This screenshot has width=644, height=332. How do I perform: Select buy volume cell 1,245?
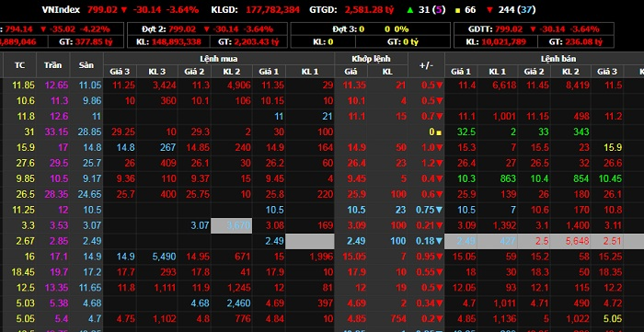(x=238, y=287)
